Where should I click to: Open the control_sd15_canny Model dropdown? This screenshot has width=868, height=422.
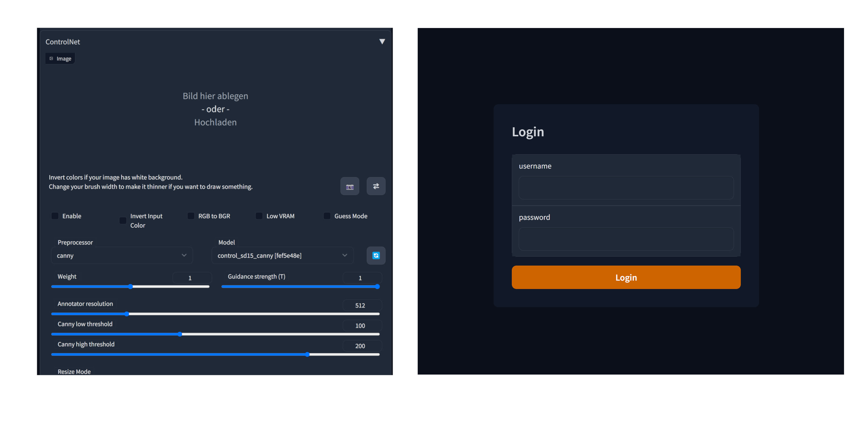282,255
